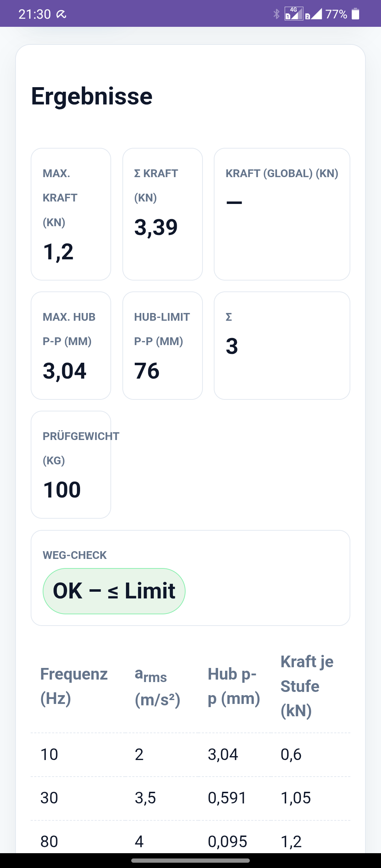Tap the Bluetooth icon in status bar
The image size is (381, 868).
[276, 14]
